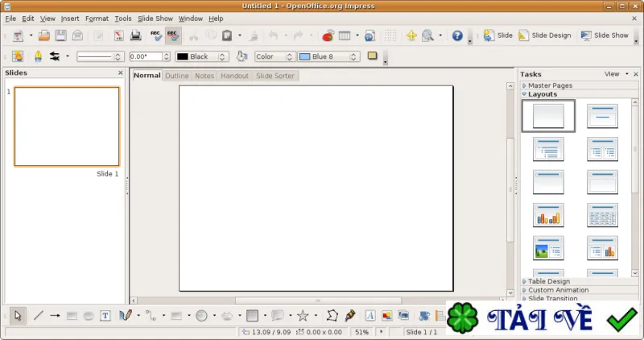Open the Fontwork Gallery icon
Image resolution: width=644 pixels, height=340 pixels.
point(369,316)
